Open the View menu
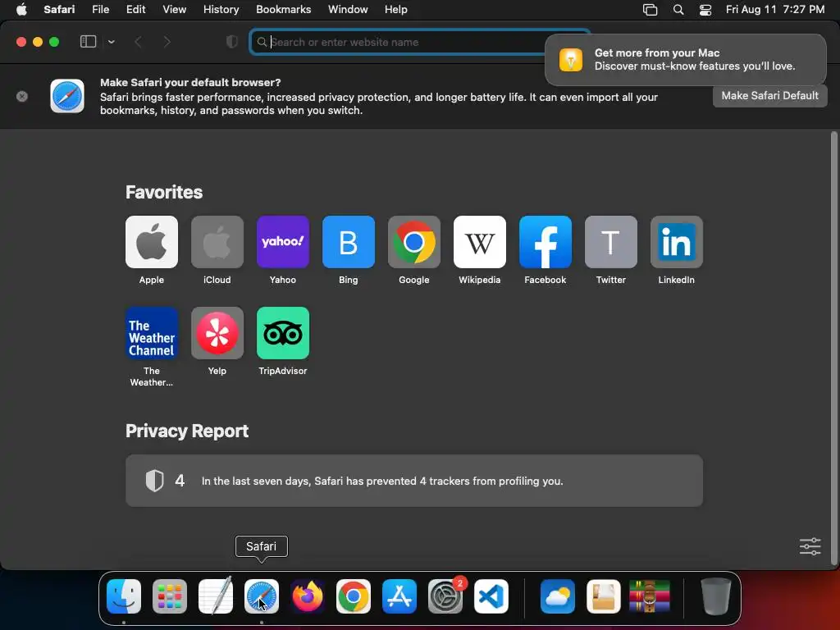Image resolution: width=840 pixels, height=630 pixels. point(174,9)
